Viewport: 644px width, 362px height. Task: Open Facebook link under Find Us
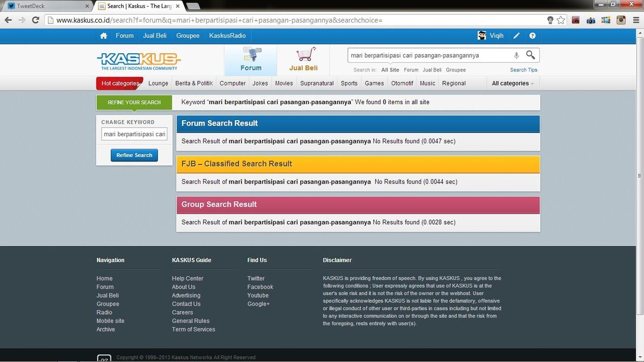coord(260,287)
